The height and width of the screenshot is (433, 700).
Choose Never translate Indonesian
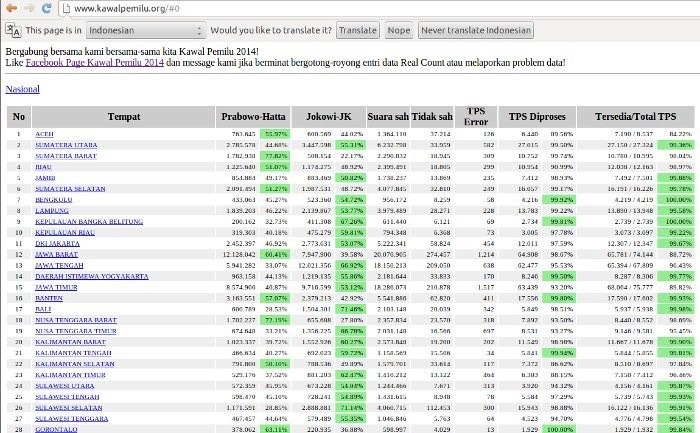[x=475, y=30]
